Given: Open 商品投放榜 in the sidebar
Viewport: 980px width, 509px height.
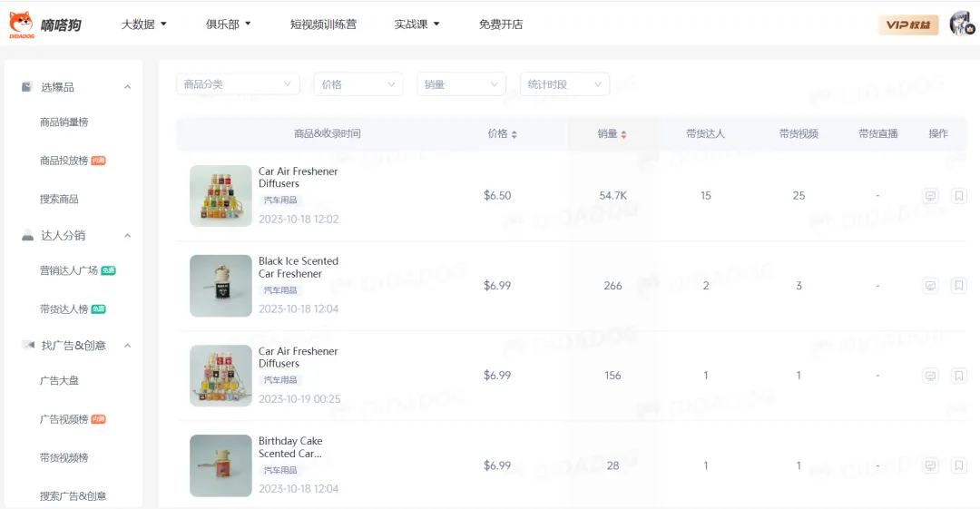Looking at the screenshot, I should point(64,161).
